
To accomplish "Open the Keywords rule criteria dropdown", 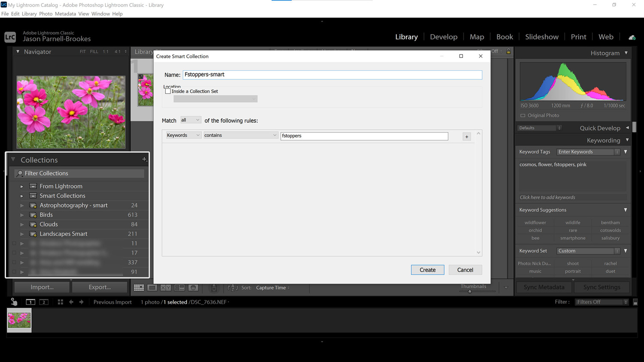I will 183,135.
